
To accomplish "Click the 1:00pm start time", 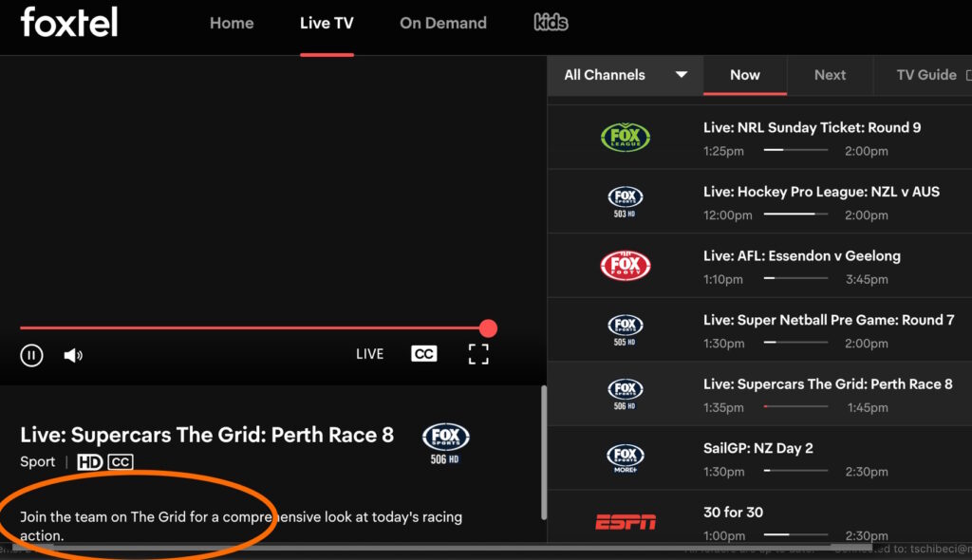I will click(724, 536).
